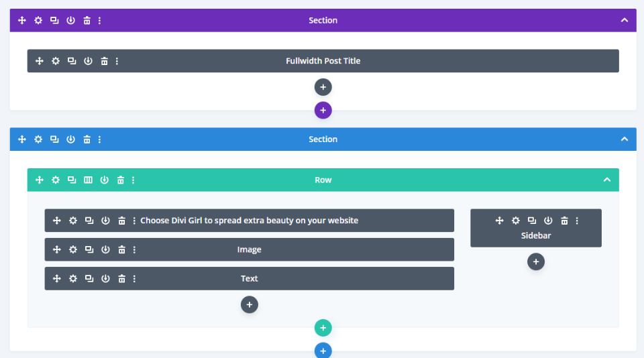Open settings gear of the purple Section
644x358 pixels.
pos(38,20)
